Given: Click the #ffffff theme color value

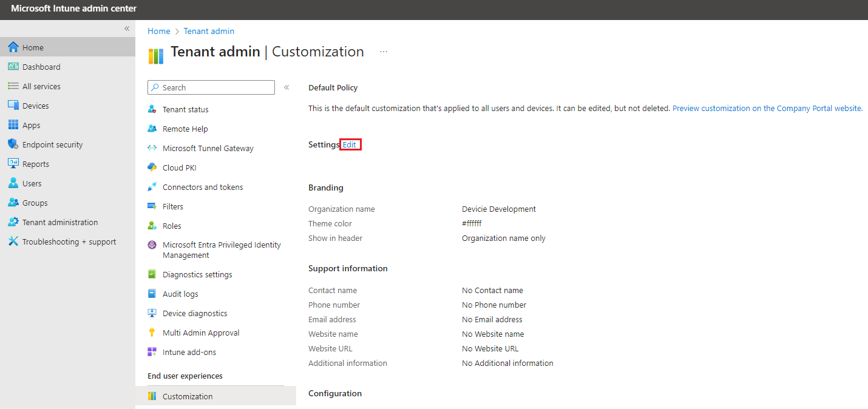Looking at the screenshot, I should point(472,223).
